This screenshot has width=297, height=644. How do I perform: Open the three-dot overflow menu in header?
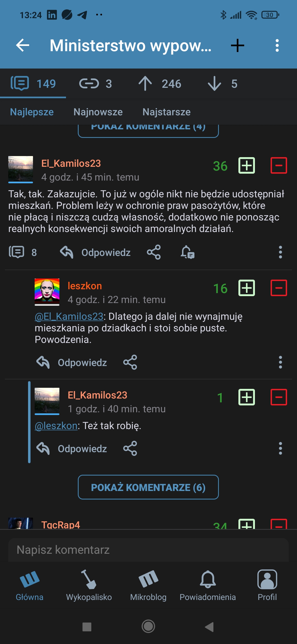[x=277, y=45]
